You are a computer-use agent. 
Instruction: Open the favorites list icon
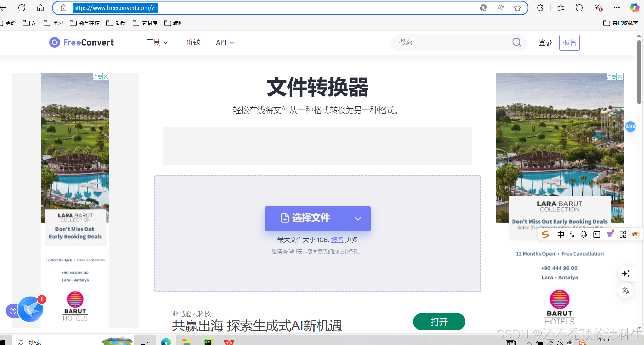(x=561, y=8)
